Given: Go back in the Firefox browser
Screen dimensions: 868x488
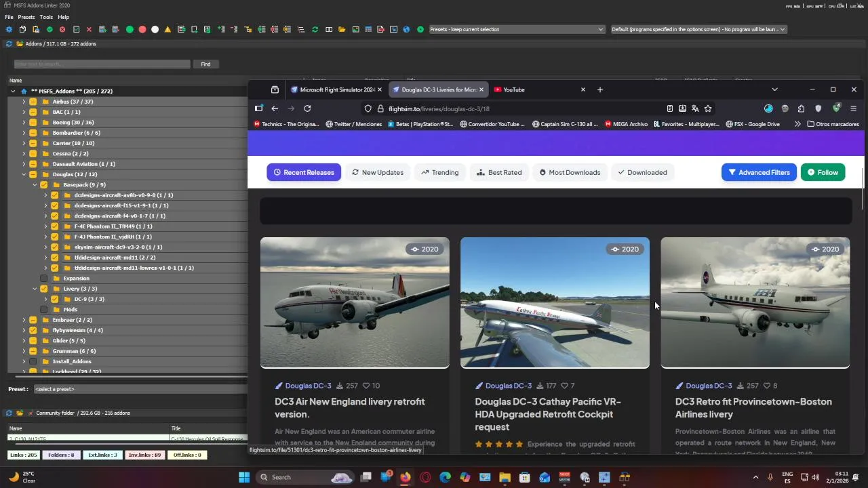Looking at the screenshot, I should (275, 108).
